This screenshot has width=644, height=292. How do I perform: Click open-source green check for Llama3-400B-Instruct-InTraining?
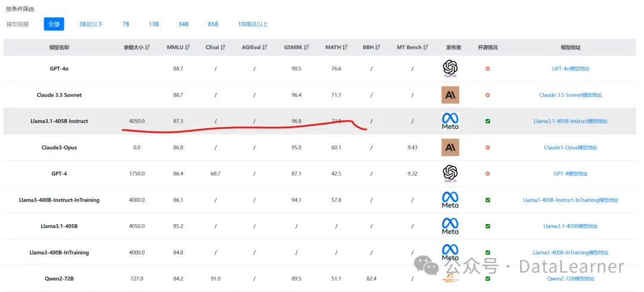point(488,200)
